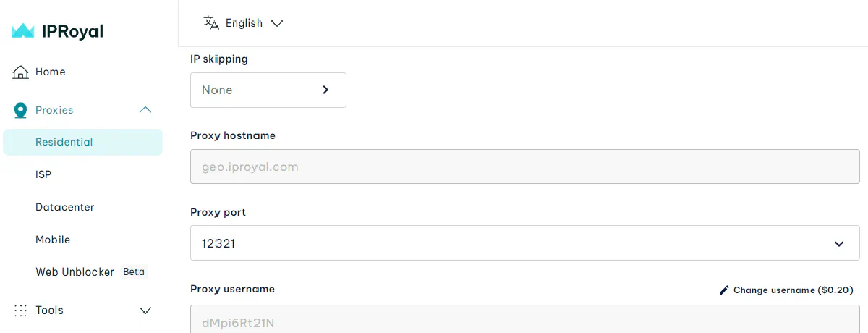
Task: Click the Proxy username field
Action: [524, 321]
